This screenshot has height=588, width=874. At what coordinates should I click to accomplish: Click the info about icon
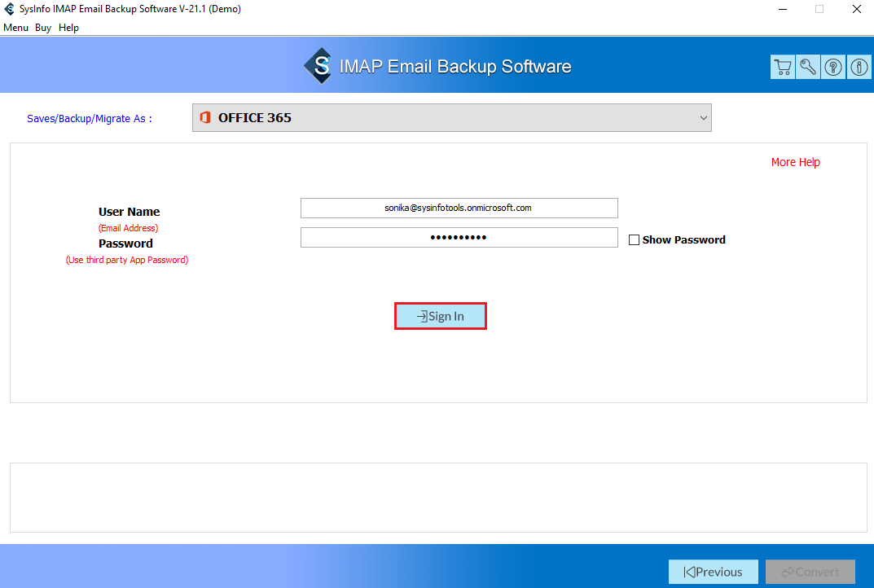859,68
